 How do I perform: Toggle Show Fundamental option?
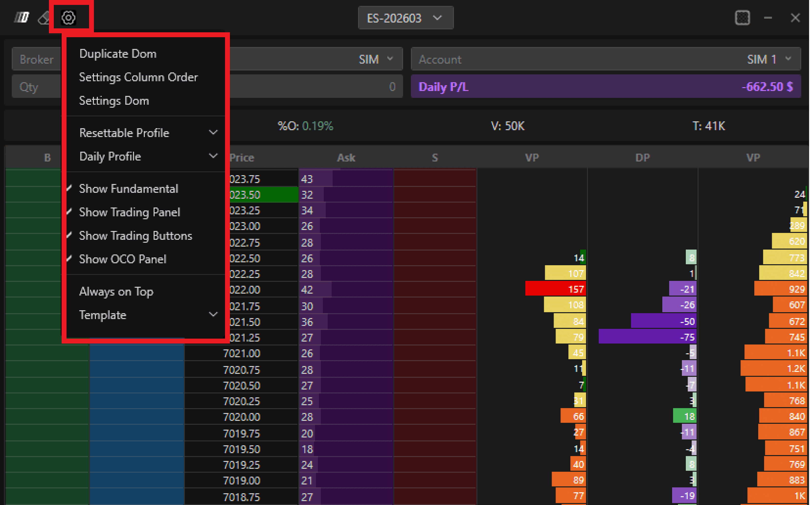pyautogui.click(x=129, y=189)
